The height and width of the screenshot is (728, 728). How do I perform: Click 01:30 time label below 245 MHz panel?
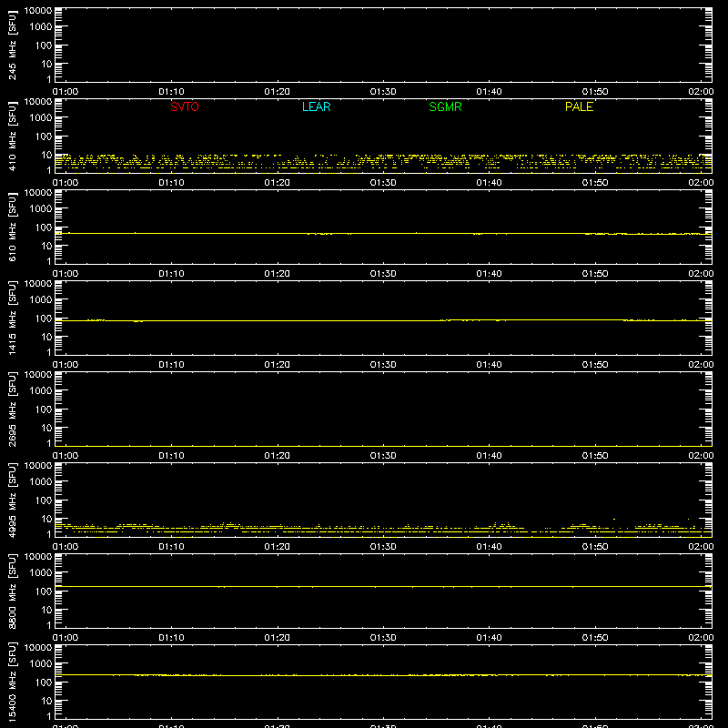point(383,92)
